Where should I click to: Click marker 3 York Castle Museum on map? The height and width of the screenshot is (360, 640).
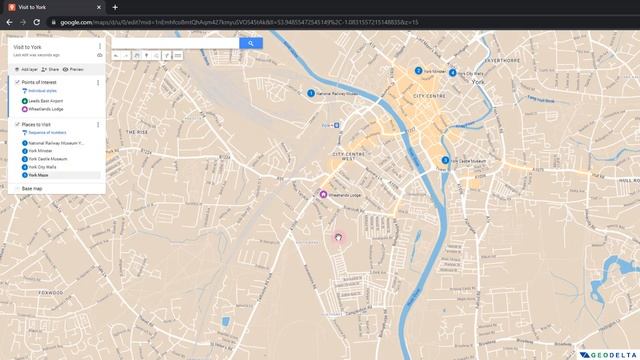pos(445,160)
